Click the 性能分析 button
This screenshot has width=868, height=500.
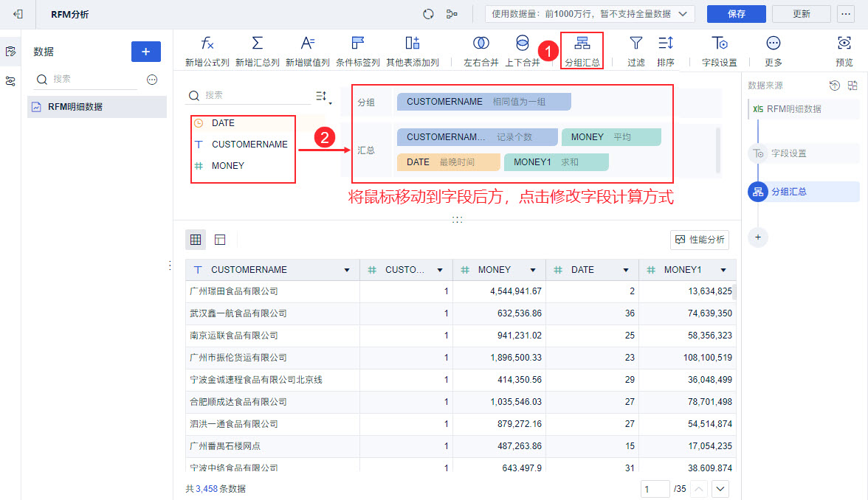tap(700, 240)
